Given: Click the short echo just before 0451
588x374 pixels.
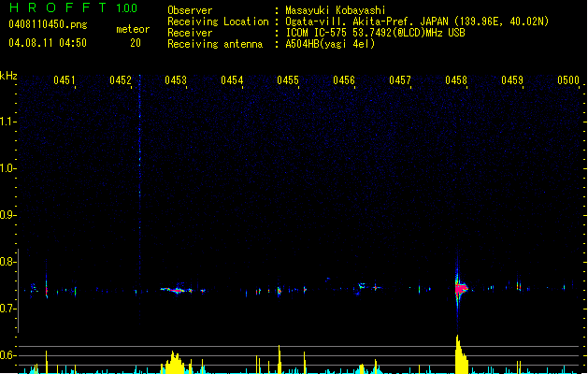Looking at the screenshot, I should [47, 290].
